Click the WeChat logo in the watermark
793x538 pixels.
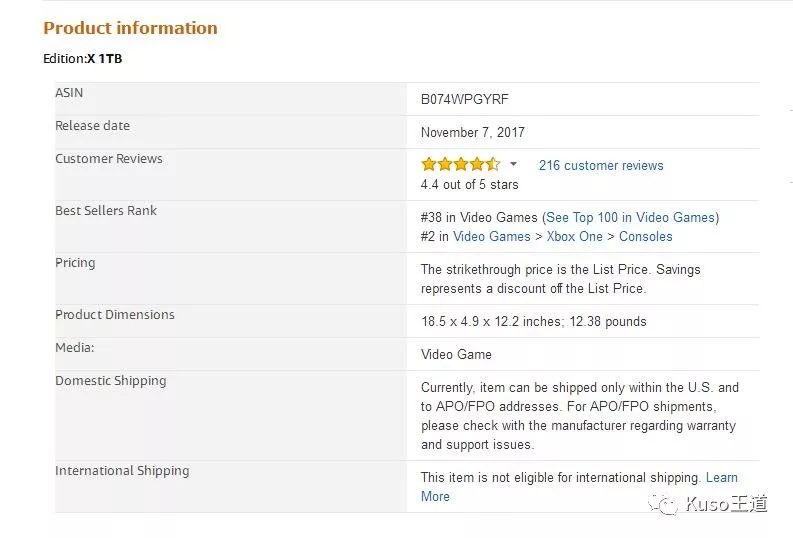(663, 503)
